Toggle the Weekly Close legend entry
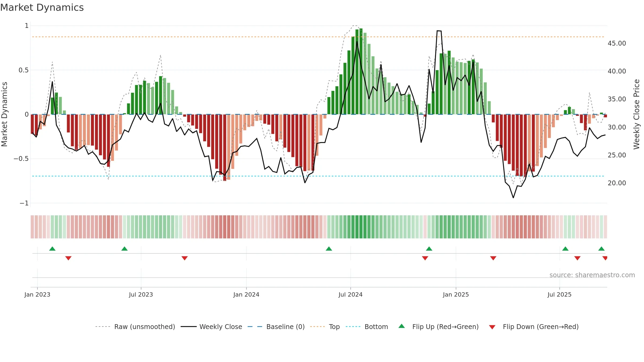Image resolution: width=644 pixels, height=362 pixels. (211, 327)
